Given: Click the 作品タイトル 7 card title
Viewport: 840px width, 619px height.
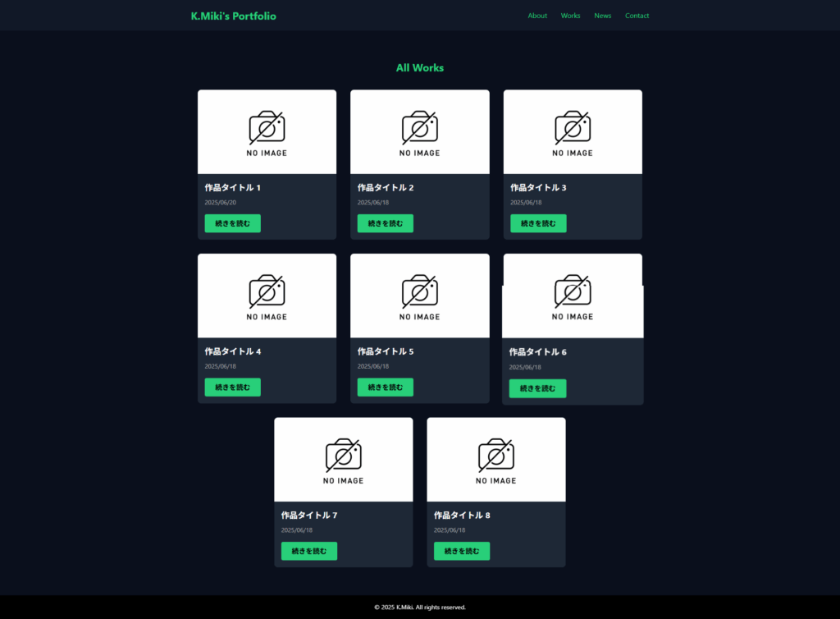Looking at the screenshot, I should coord(309,516).
